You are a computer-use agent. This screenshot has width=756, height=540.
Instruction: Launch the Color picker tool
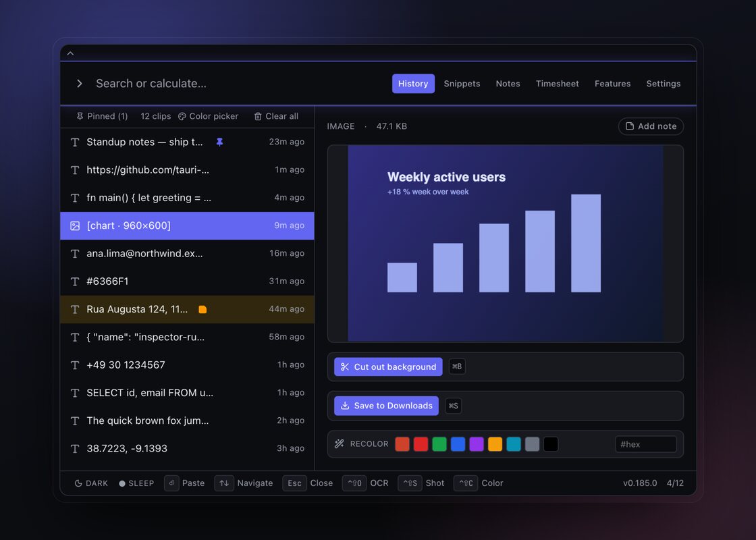tap(208, 116)
